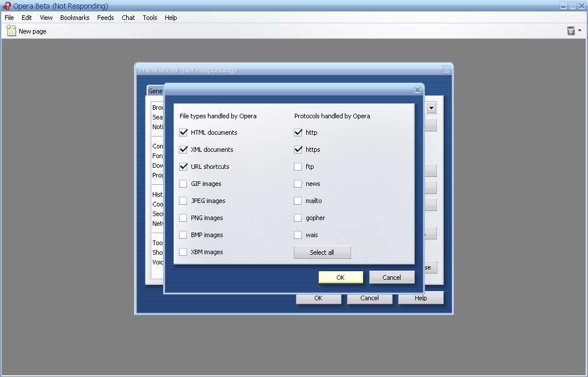Enable BMP images checkbox
This screenshot has width=588, height=377.
[183, 235]
